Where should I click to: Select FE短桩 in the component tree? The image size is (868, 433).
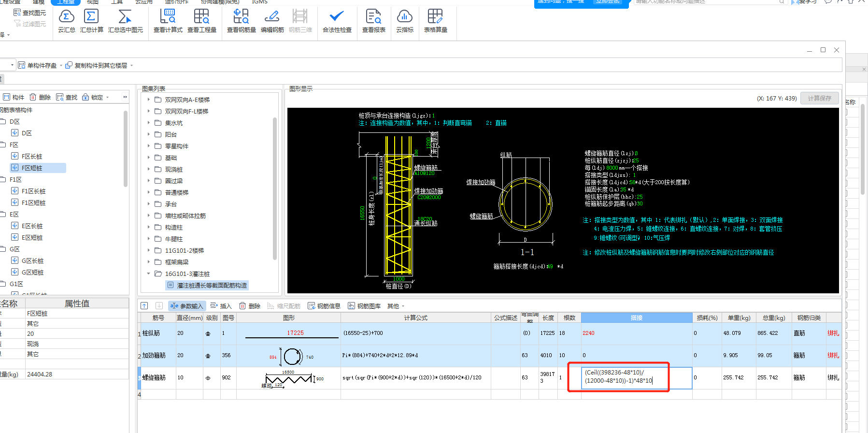tap(32, 168)
